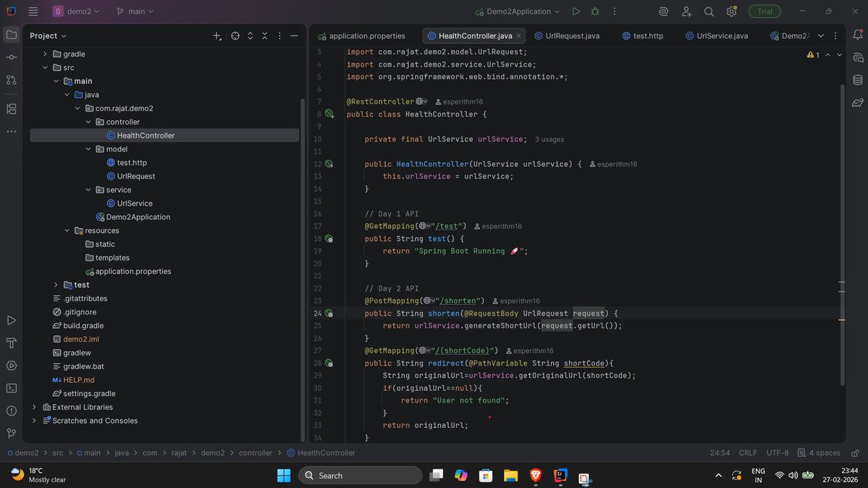Expand Scratches and Consoles node

tap(34, 421)
